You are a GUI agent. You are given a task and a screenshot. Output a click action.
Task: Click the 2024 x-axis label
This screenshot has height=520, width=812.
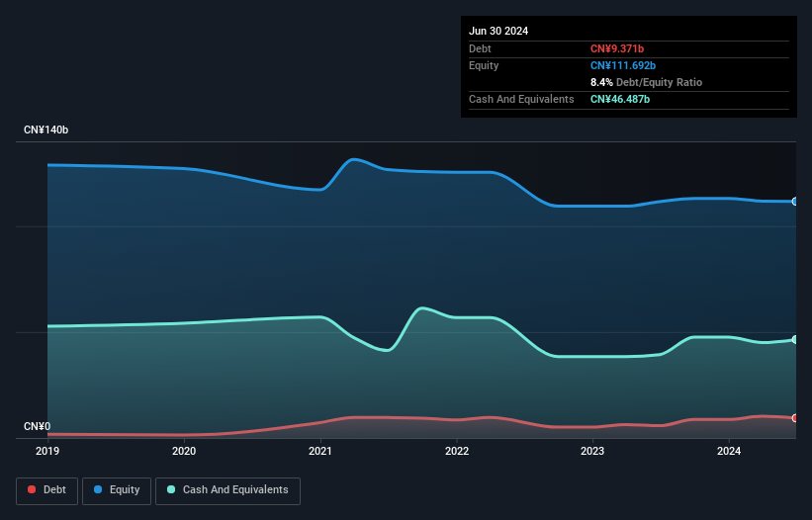click(x=729, y=451)
